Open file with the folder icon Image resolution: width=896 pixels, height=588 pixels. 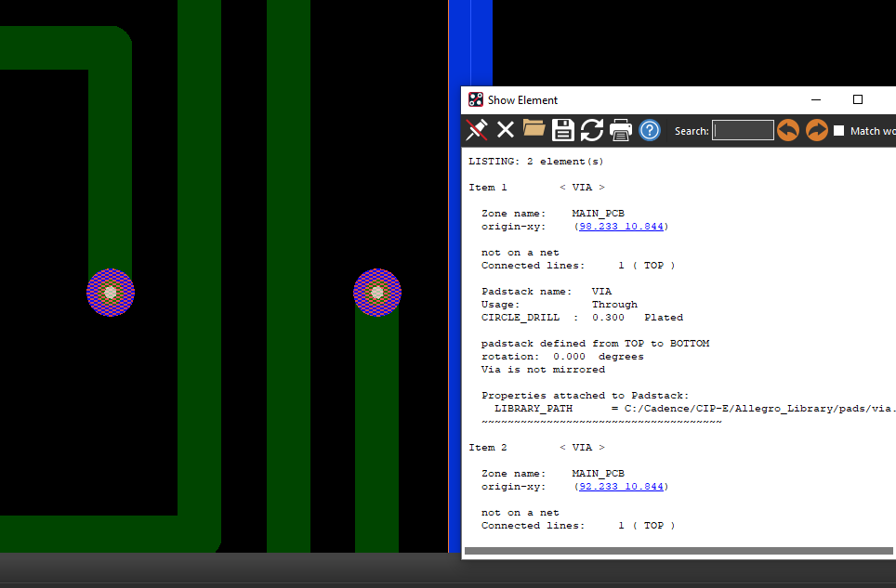coord(534,129)
